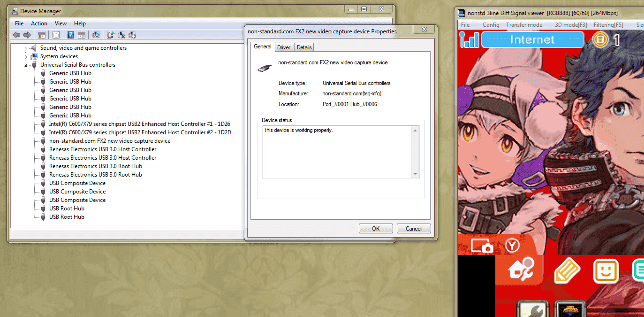Viewport: 644px width, 317px height.
Task: Expand the System devices node
Action: 26,56
